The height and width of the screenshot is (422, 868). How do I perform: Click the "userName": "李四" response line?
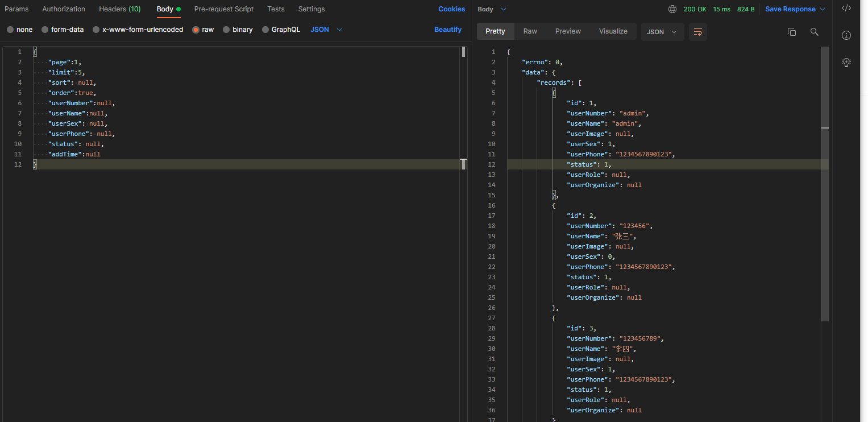(x=601, y=349)
